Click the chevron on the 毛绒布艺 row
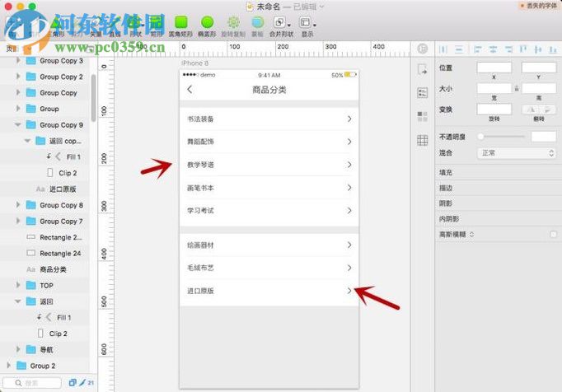 point(349,268)
